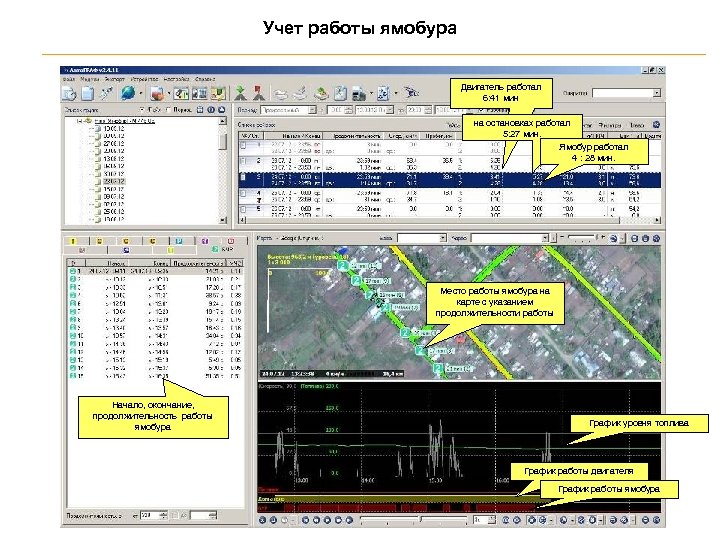This screenshot has height=540, width=720.
Task: Click the first round icon in chart toolbar
Action: click(x=263, y=520)
